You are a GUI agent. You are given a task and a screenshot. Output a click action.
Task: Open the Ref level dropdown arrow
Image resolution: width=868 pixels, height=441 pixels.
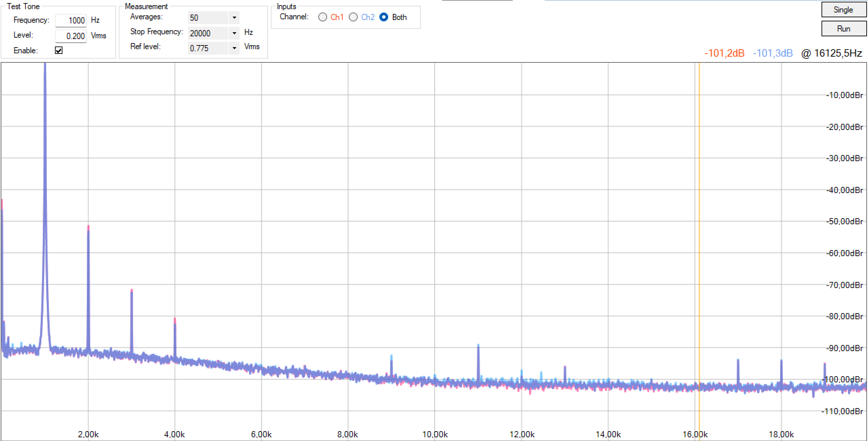[x=234, y=48]
